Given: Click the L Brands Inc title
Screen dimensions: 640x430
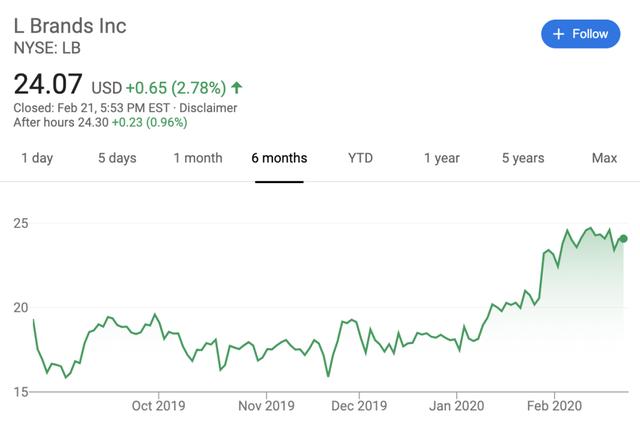Looking at the screenshot, I should click(70, 25).
